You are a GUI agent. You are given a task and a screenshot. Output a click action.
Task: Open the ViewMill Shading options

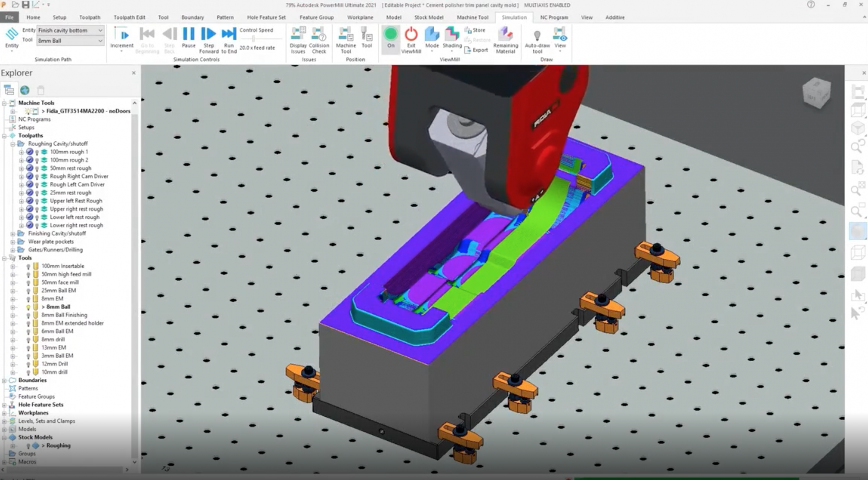(x=452, y=37)
